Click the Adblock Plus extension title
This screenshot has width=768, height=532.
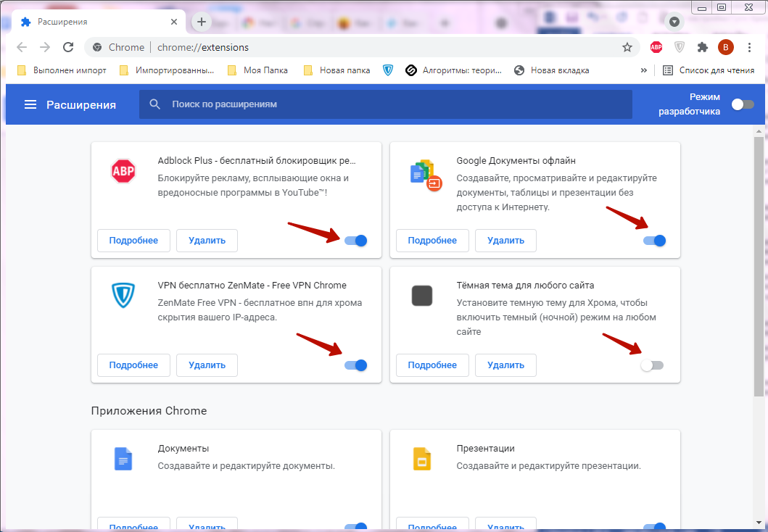[x=257, y=160]
